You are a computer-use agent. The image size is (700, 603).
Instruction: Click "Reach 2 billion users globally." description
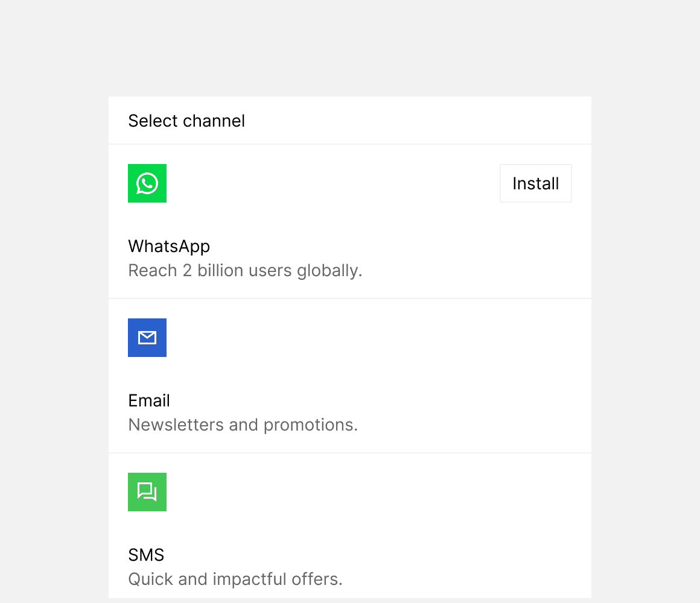245,271
